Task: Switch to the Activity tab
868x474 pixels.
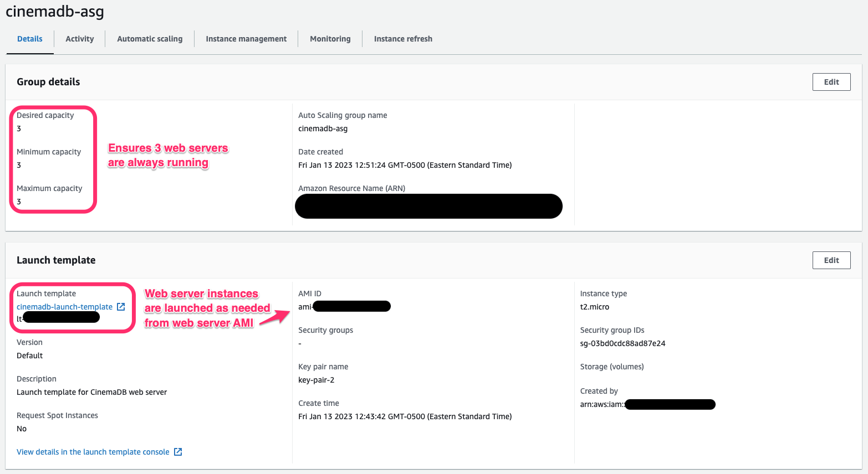Action: pos(80,39)
